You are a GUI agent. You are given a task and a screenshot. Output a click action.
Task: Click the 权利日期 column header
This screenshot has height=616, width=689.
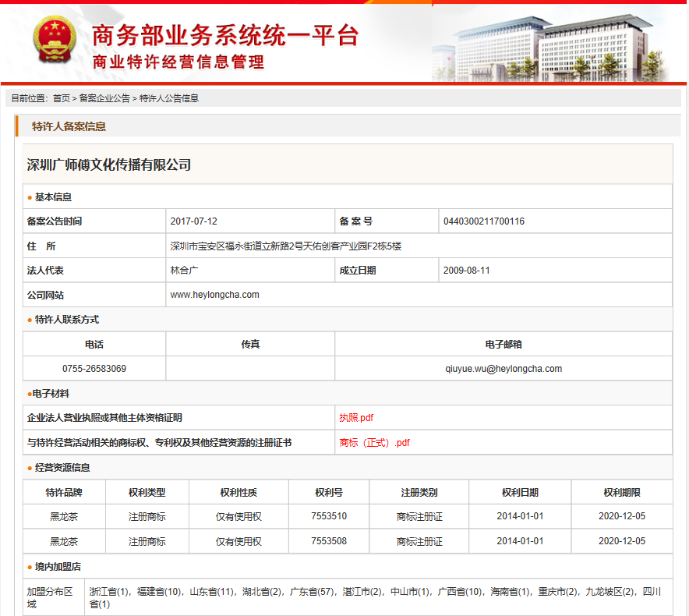pyautogui.click(x=521, y=493)
